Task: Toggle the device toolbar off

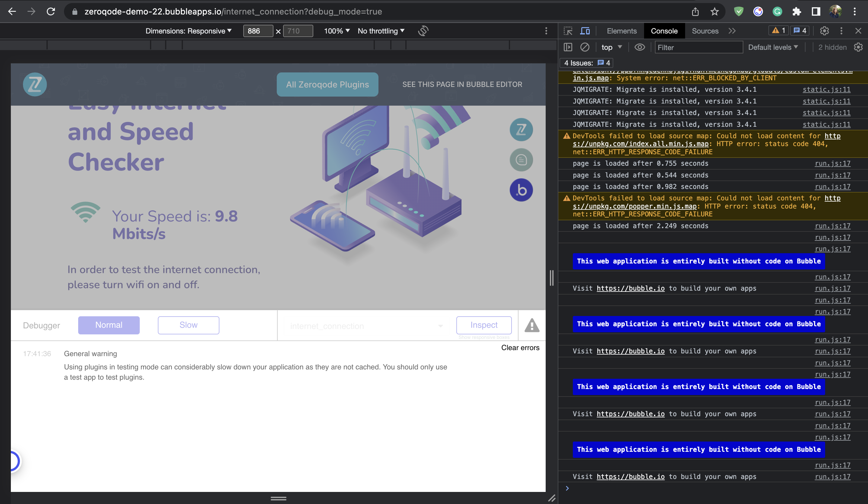Action: coord(585,31)
